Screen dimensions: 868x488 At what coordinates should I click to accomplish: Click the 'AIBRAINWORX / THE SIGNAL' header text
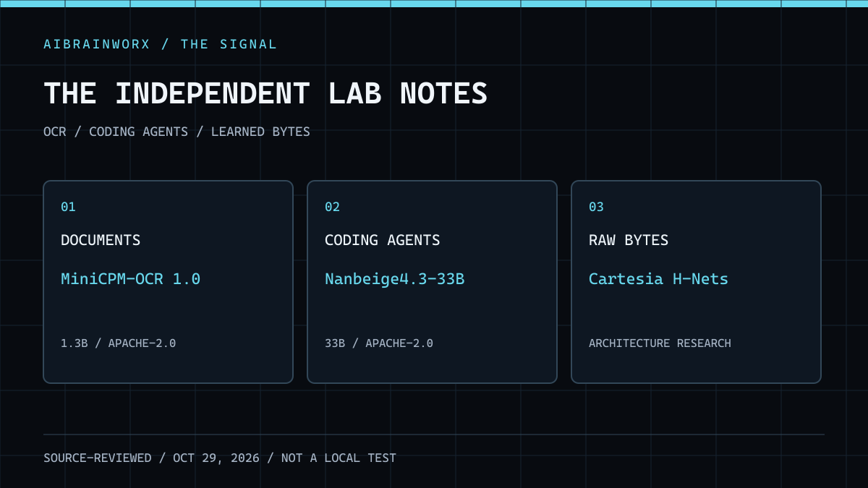160,44
